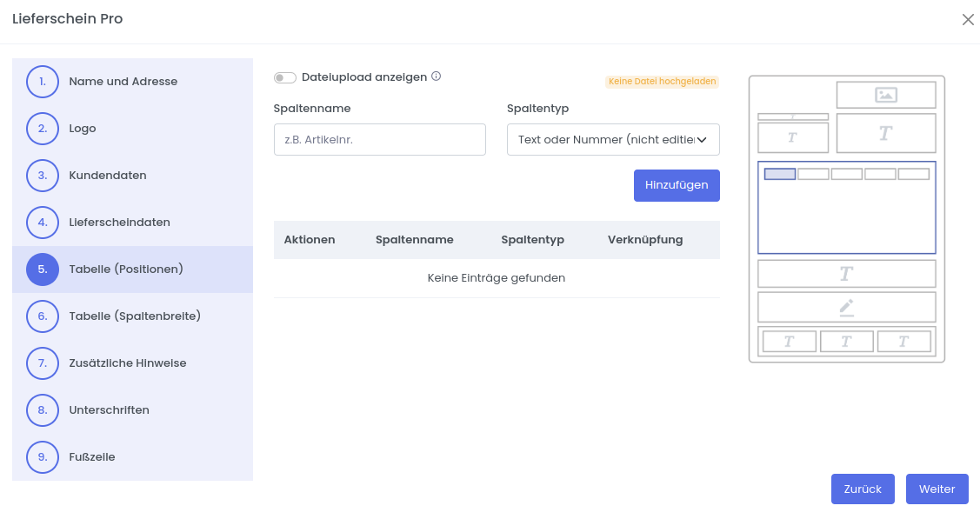The width and height of the screenshot is (980, 519).
Task: Click into the Spaltenname input field
Action: 379,139
